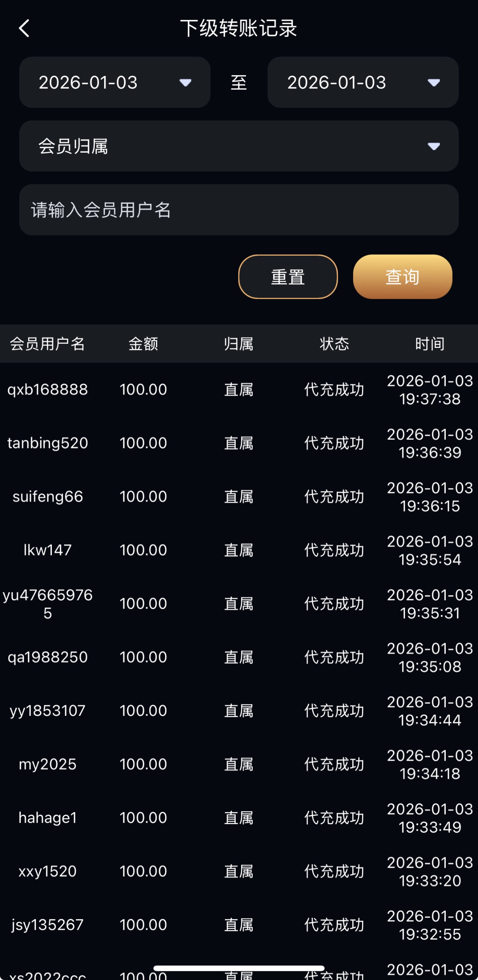Tap the hahage1 username entry
The width and height of the screenshot is (478, 980).
click(x=47, y=817)
